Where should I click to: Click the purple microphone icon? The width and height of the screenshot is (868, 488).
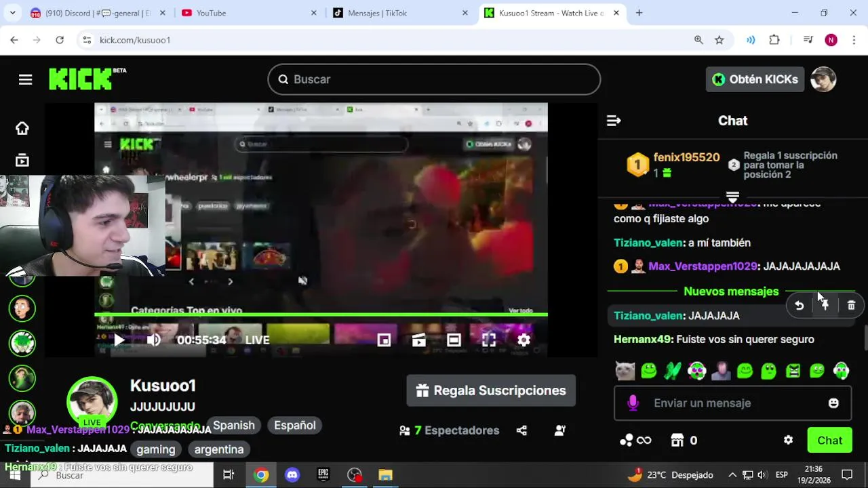[633, 403]
